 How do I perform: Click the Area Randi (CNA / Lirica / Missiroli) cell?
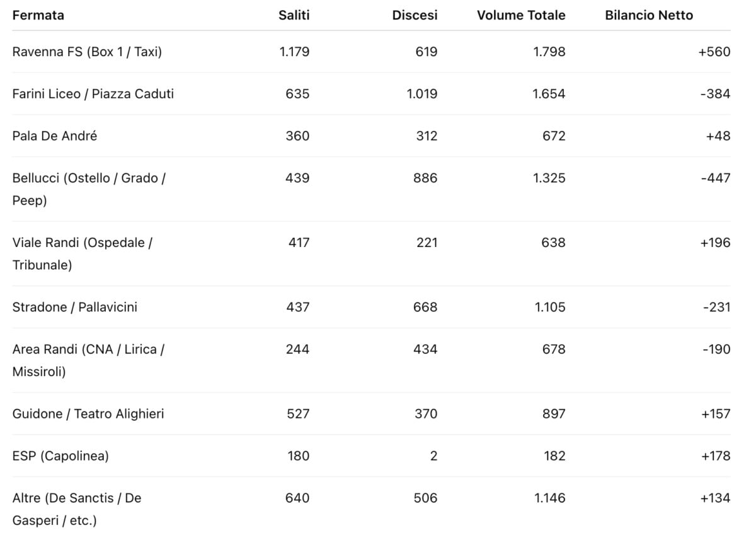tap(88, 360)
